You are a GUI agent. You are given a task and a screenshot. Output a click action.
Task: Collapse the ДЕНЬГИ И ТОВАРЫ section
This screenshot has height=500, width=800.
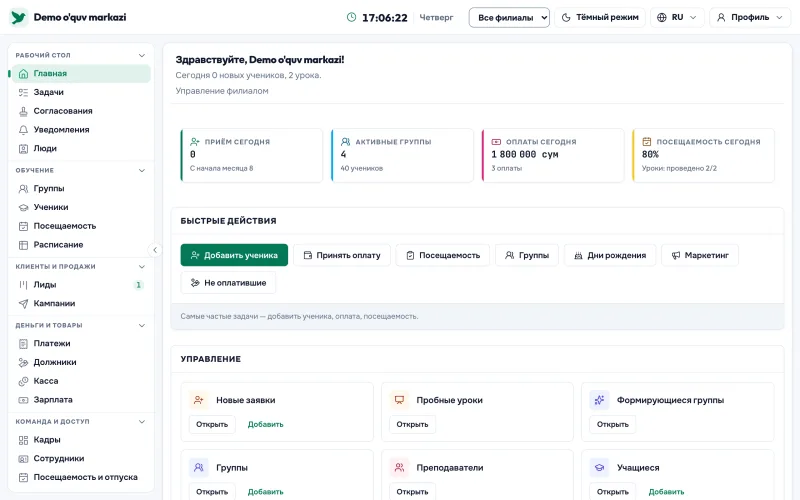pos(142,326)
